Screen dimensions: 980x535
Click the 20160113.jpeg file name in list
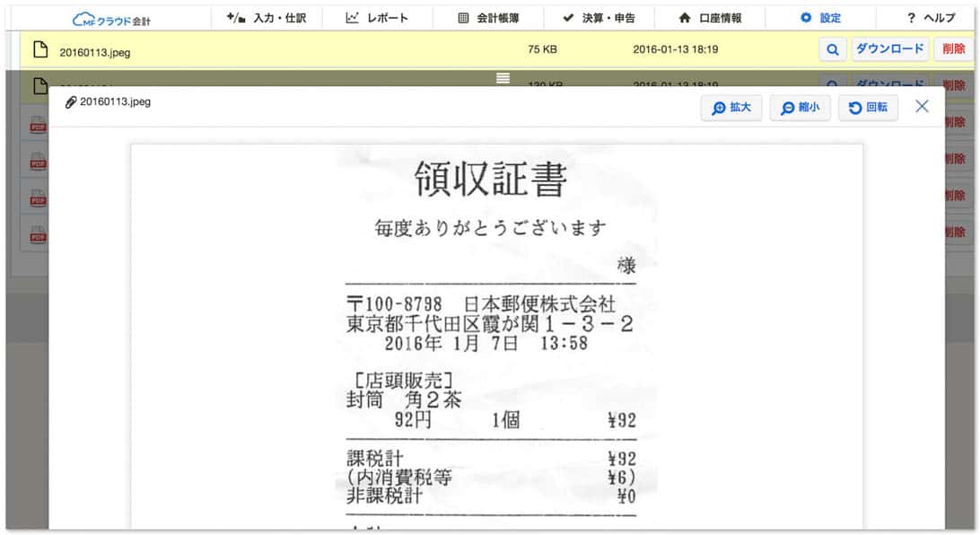click(95, 52)
